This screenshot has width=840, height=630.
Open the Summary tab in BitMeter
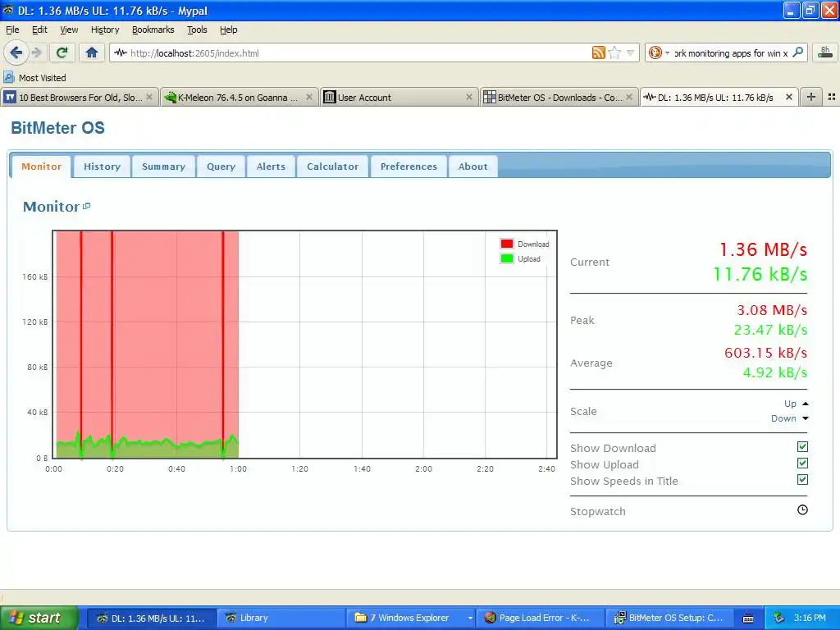[x=163, y=167]
